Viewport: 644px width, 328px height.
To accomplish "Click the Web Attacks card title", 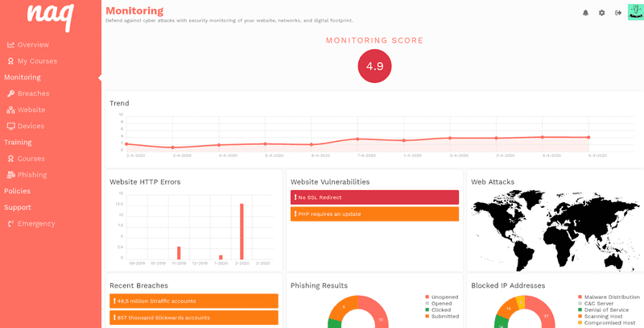I will coord(493,182).
